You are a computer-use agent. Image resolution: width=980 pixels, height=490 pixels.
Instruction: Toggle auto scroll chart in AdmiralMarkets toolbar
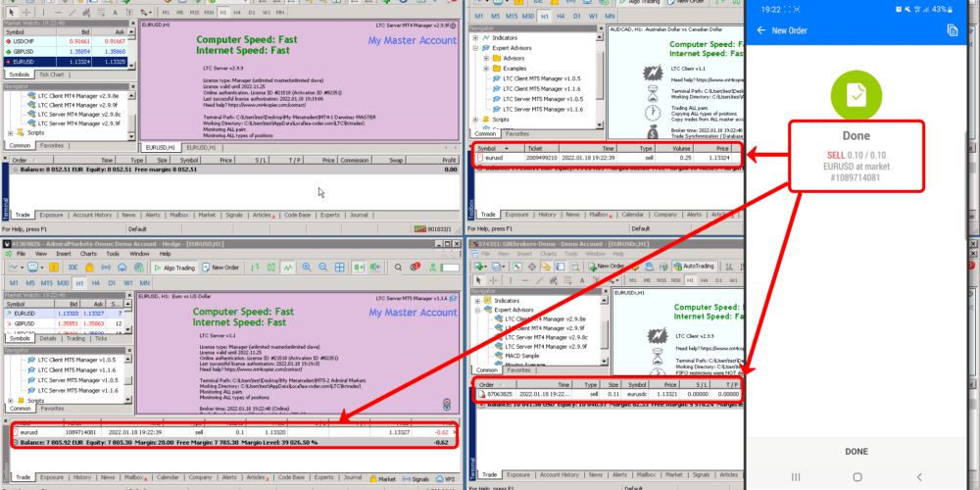click(359, 268)
